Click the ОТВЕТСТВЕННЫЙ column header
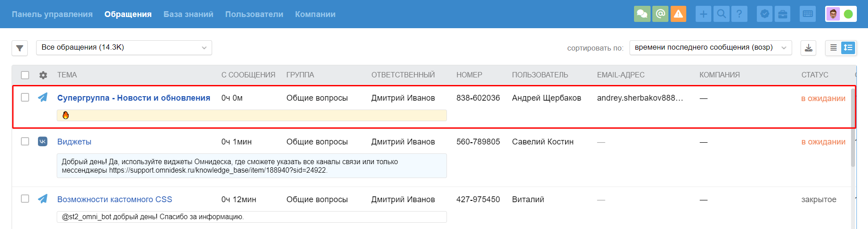This screenshot has height=229, width=868. pos(403,75)
